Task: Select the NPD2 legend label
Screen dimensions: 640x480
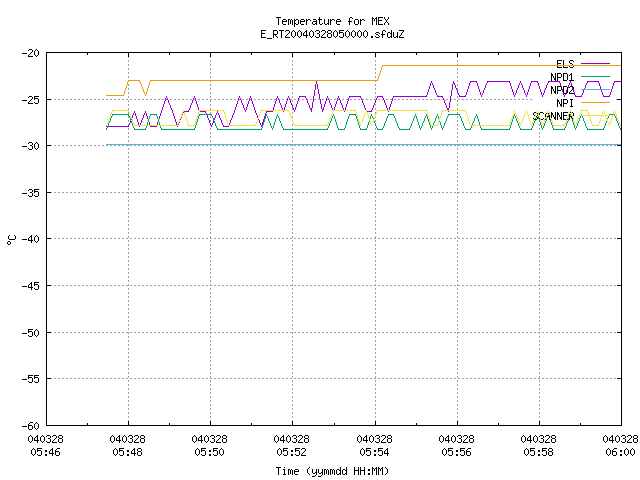Action: click(x=562, y=90)
